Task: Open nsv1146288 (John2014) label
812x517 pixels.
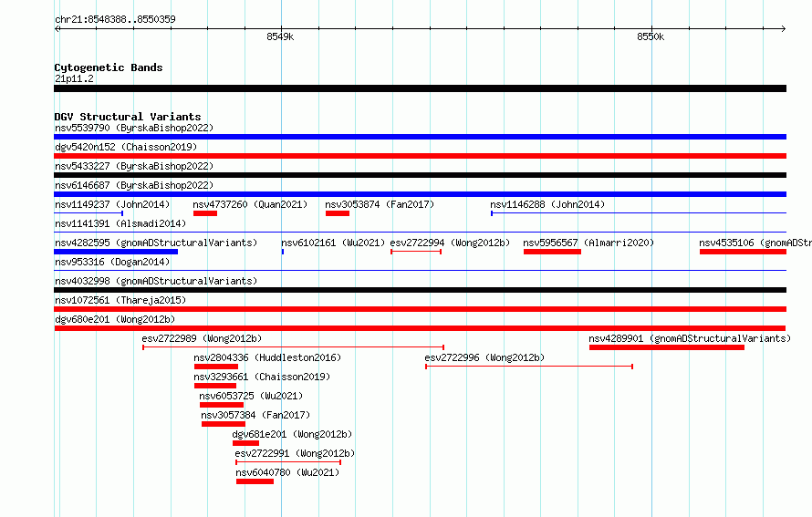Action: tap(547, 204)
